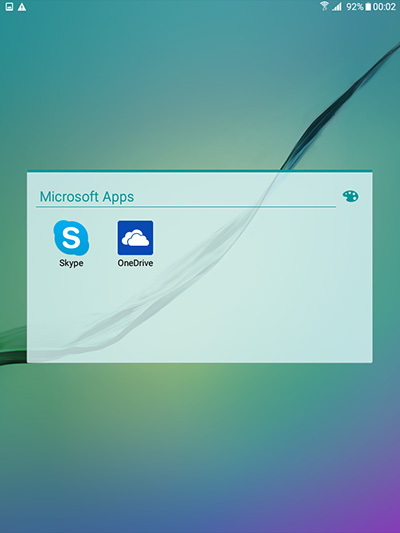This screenshot has height=533, width=400.
Task: Tap the Skype label under its icon
Action: point(71,263)
